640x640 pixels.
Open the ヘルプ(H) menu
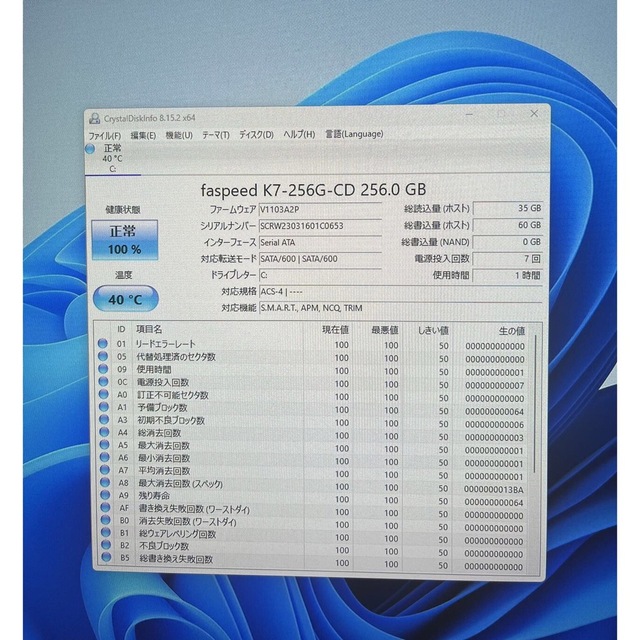(299, 134)
